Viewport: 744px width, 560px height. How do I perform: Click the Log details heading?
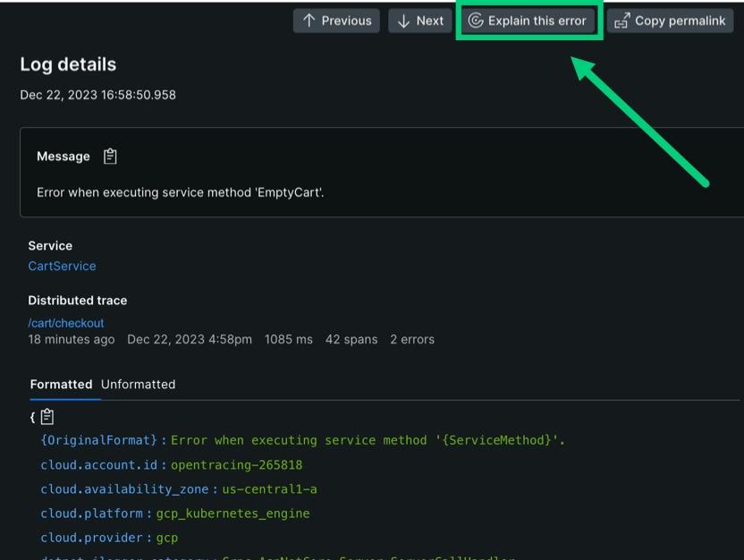68,64
